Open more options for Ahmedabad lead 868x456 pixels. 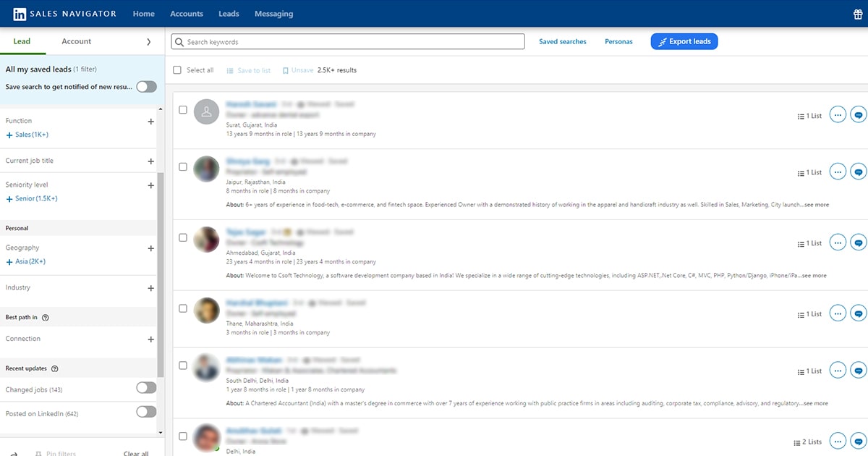pos(838,243)
